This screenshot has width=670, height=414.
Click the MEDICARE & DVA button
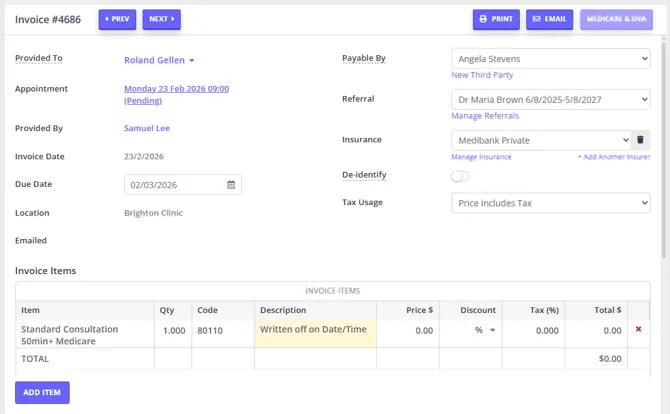(616, 19)
